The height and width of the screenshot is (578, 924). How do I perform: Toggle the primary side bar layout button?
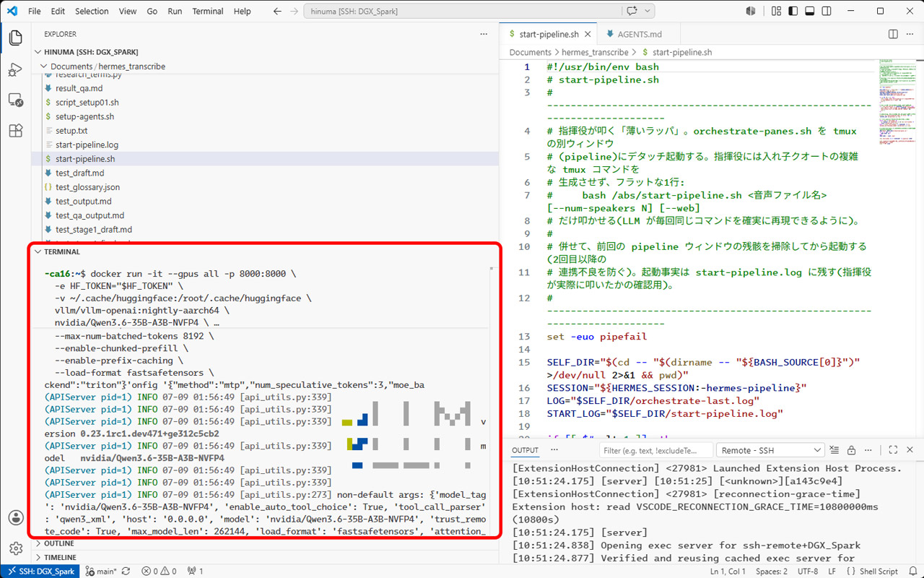click(x=793, y=11)
